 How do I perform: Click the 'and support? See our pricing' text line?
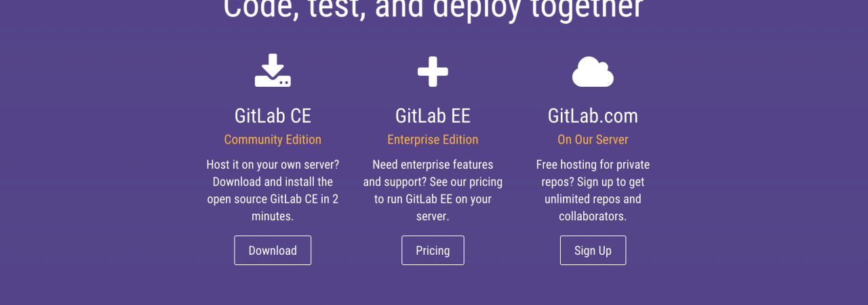tap(433, 182)
